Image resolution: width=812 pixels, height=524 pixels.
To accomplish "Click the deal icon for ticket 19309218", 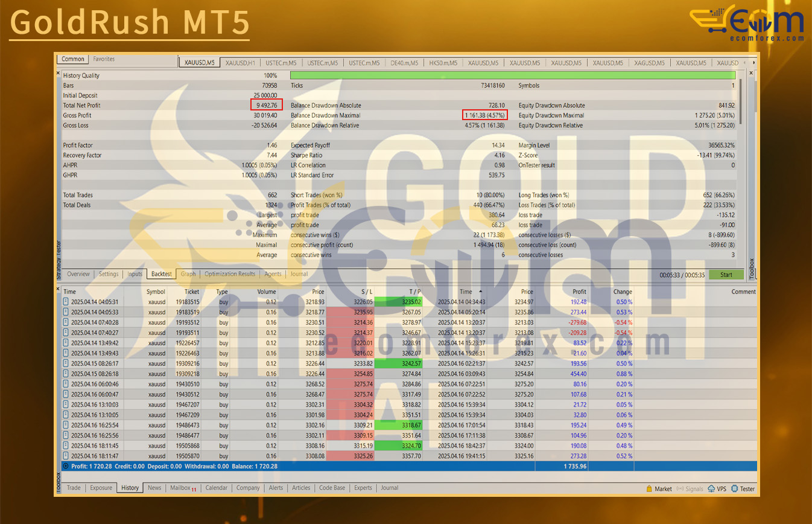I will pyautogui.click(x=66, y=374).
